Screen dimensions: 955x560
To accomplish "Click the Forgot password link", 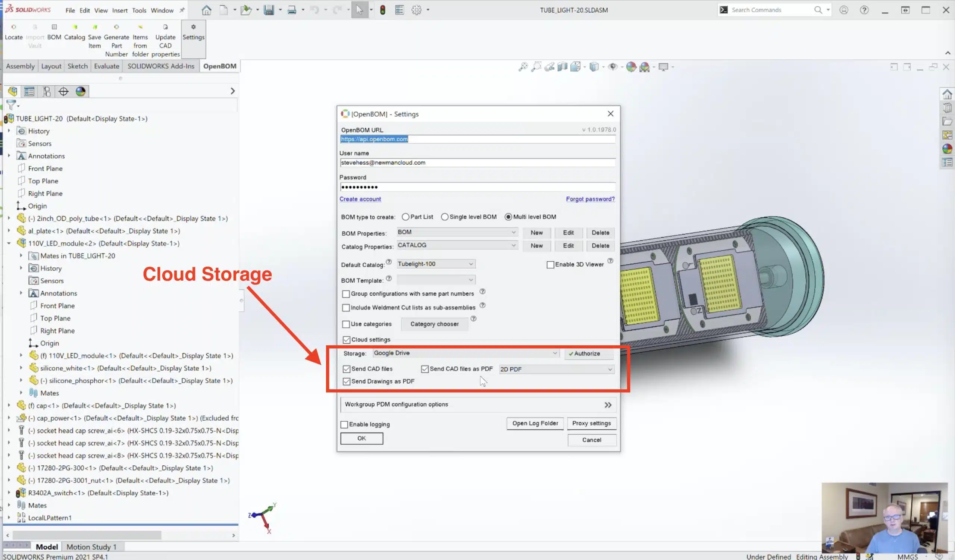I will pyautogui.click(x=590, y=199).
